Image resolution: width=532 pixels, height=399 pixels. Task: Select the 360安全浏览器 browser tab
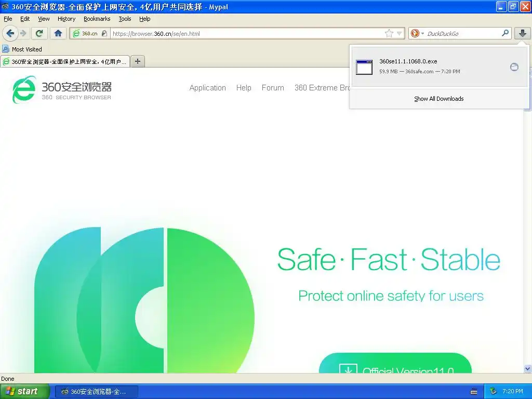[65, 61]
